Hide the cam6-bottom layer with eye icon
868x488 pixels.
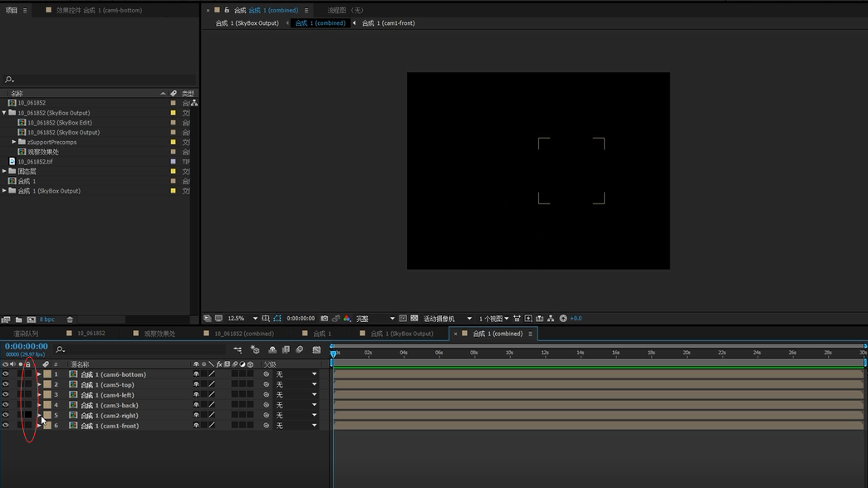click(x=6, y=374)
